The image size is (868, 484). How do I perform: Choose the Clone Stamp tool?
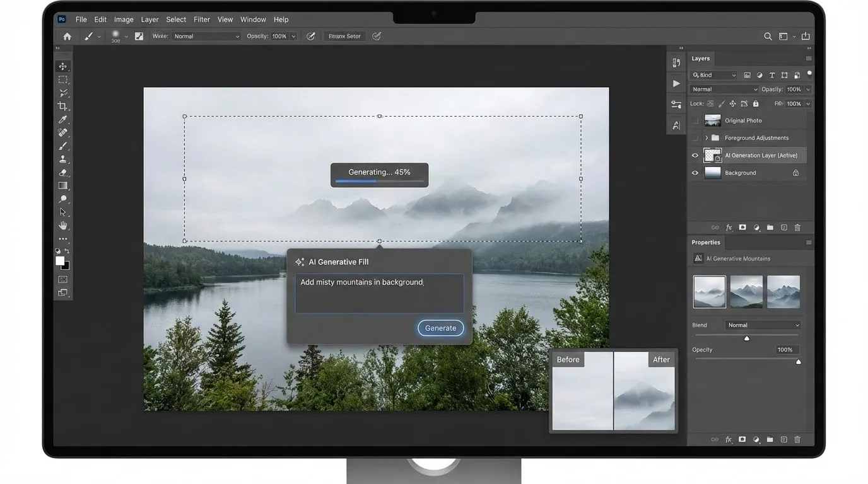pyautogui.click(x=63, y=159)
